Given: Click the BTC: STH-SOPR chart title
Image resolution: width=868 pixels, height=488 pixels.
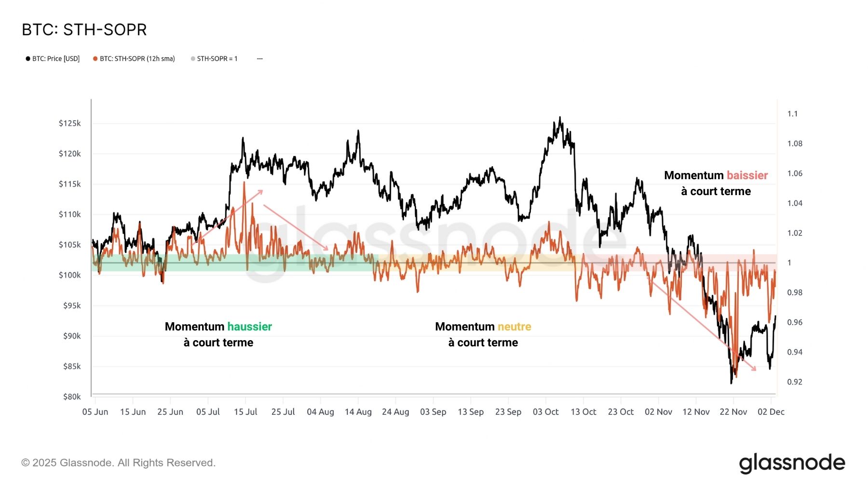Looking at the screenshot, I should pos(84,30).
